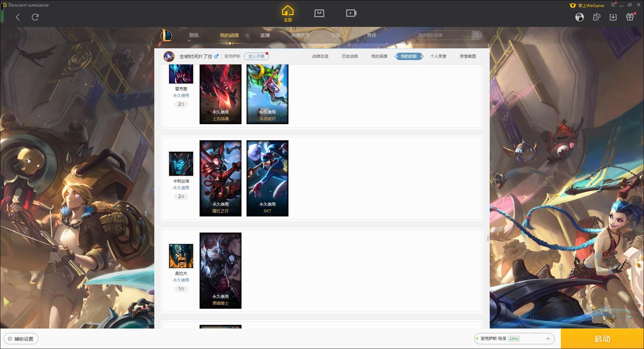Click the League of Legends logo icon
644x349 pixels.
coord(166,35)
